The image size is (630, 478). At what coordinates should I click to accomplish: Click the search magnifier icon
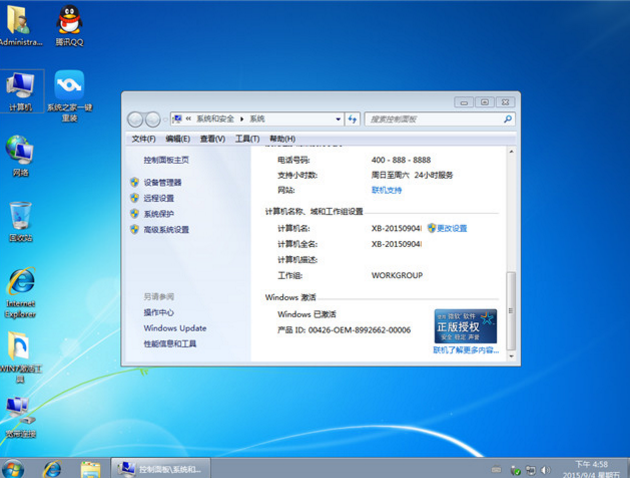pos(507,119)
